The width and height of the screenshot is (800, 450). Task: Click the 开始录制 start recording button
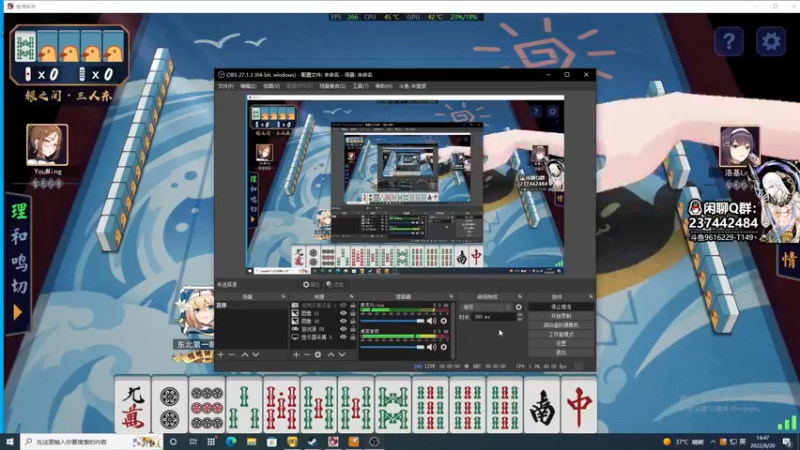[561, 316]
